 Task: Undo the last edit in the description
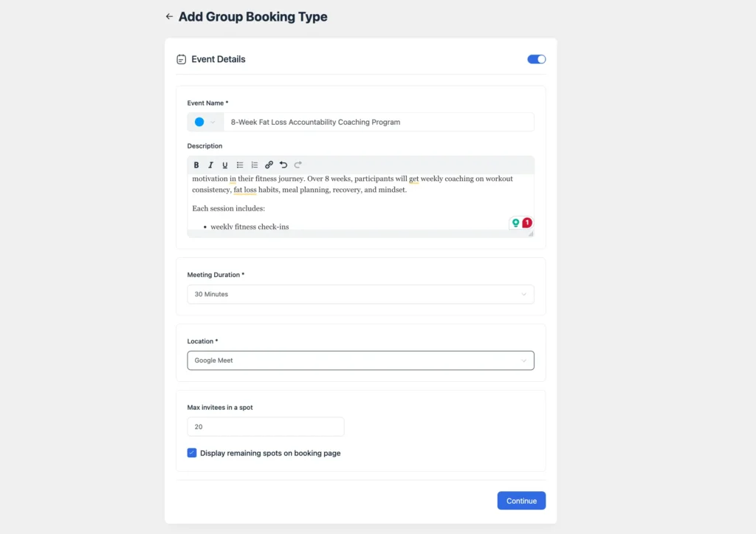pyautogui.click(x=283, y=165)
